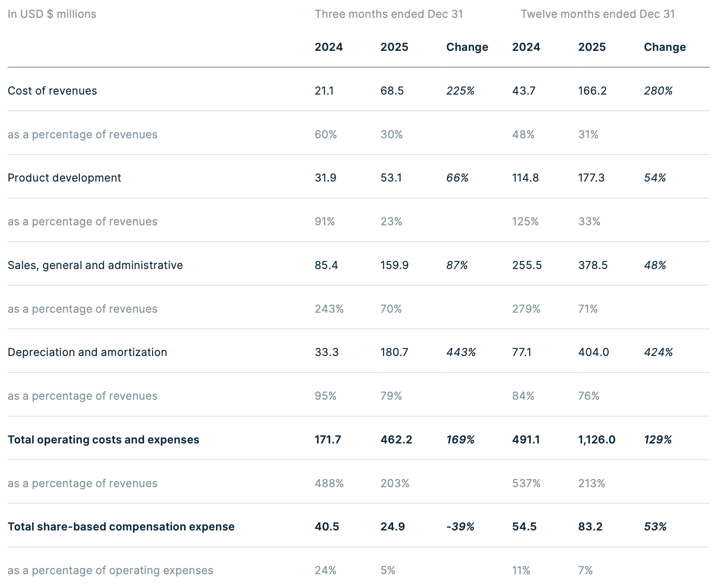
Task: Select the 280% cost of revenues change
Action: click(658, 91)
